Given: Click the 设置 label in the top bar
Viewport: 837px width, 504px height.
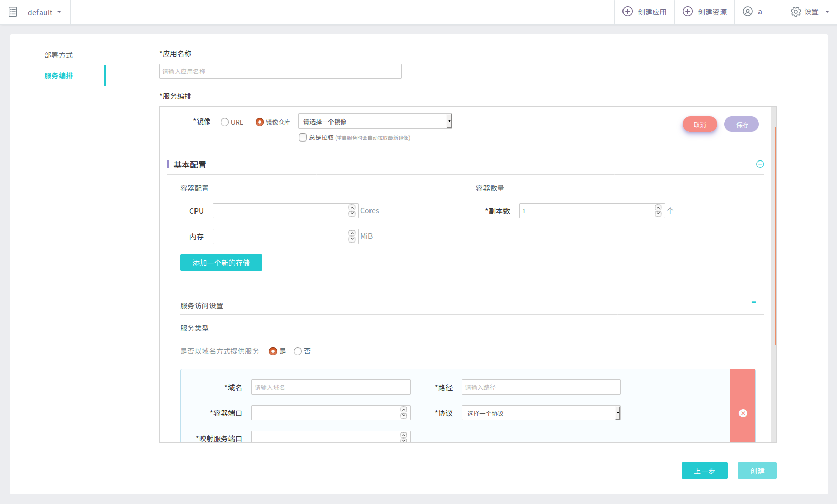Looking at the screenshot, I should tap(811, 12).
